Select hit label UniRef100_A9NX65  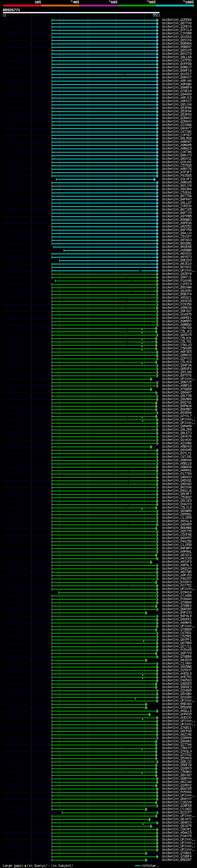point(177,182)
